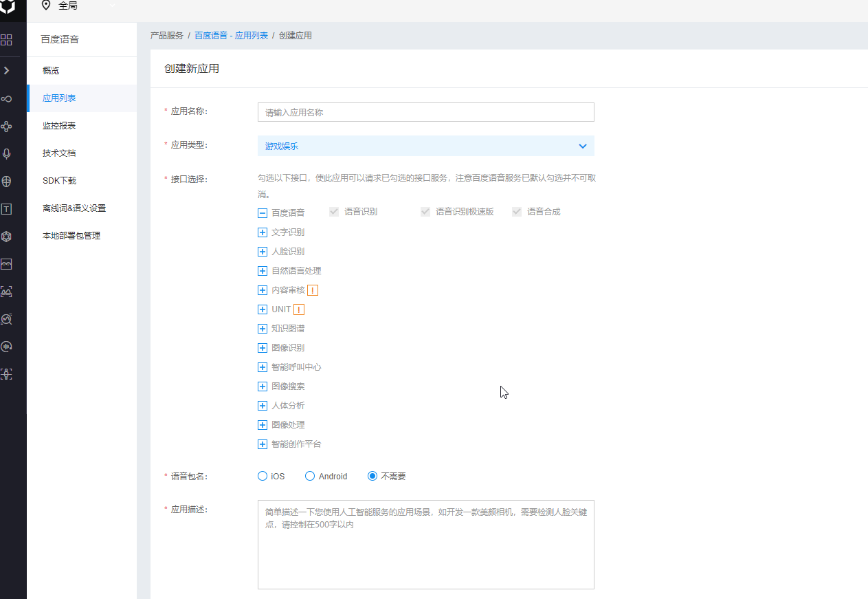
Task: Expand the 图像识别 interface group
Action: (x=263, y=348)
